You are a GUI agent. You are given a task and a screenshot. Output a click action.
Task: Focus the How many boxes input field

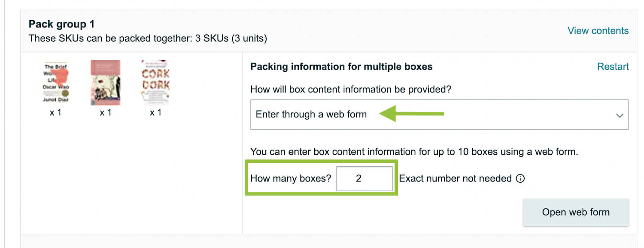coord(364,178)
